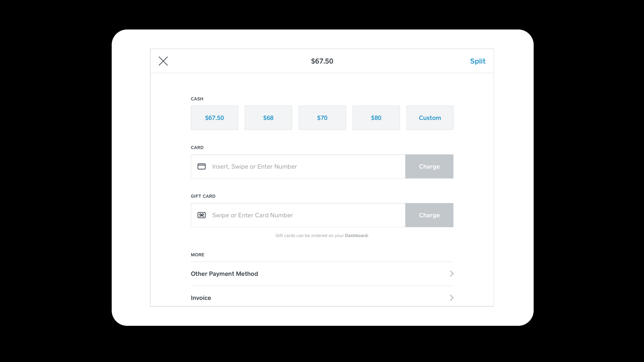Select the $67.50 exact cash amount

(x=214, y=118)
